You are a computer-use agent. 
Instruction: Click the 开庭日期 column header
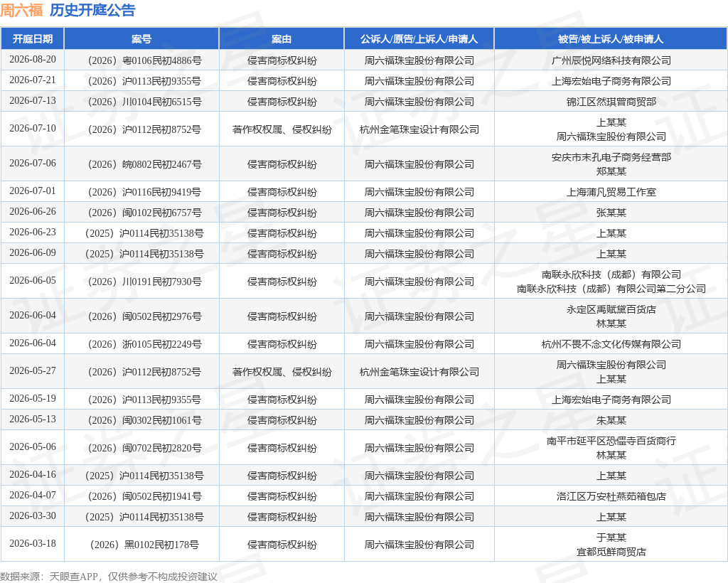[33, 39]
